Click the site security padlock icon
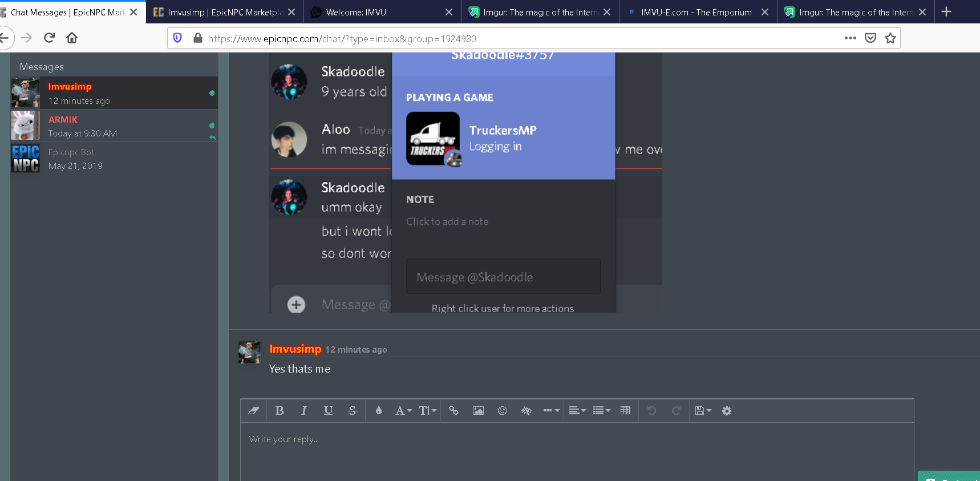This screenshot has width=980, height=481. (198, 38)
